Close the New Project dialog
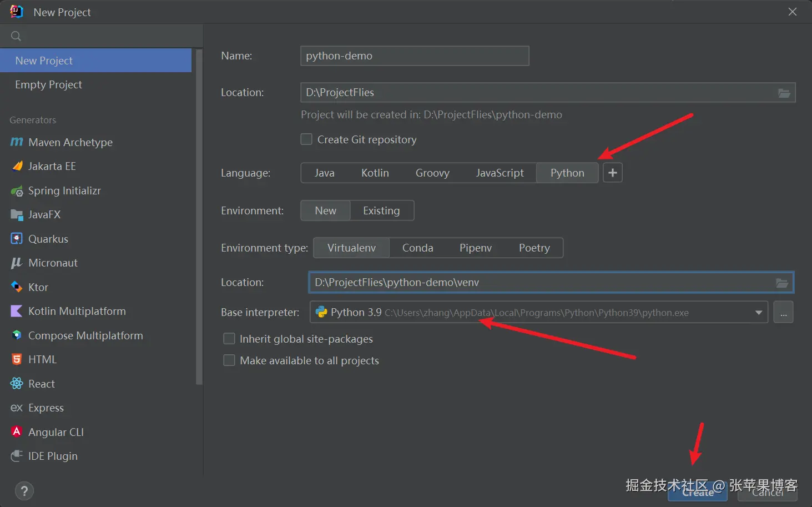 793,12
